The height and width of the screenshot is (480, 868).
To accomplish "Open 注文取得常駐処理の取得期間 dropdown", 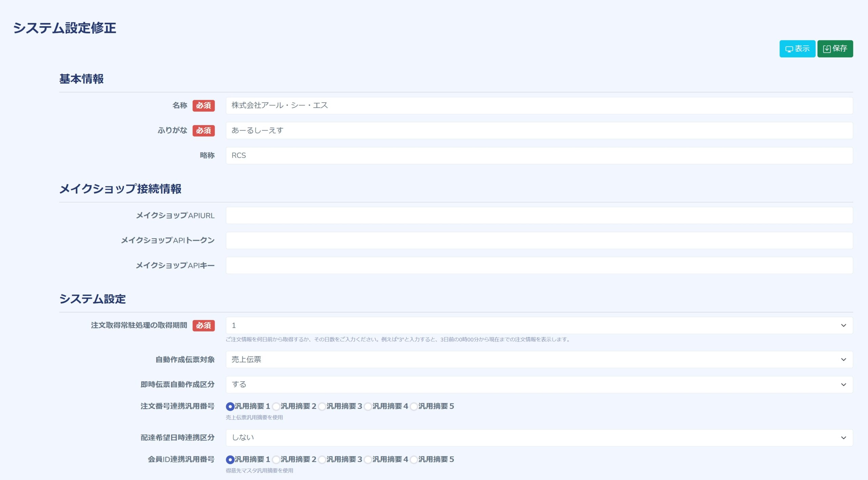I will coord(539,325).
